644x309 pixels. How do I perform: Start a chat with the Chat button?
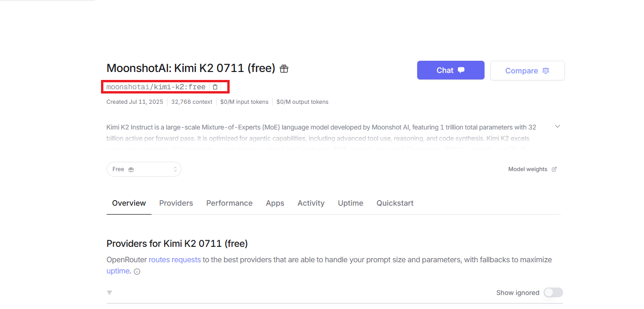point(450,70)
